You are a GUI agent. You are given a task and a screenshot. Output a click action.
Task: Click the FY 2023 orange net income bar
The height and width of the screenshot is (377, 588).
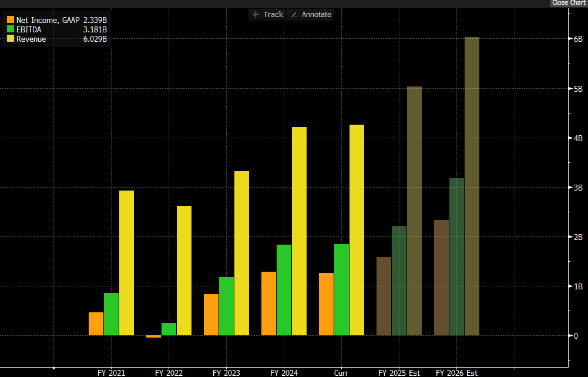click(211, 315)
